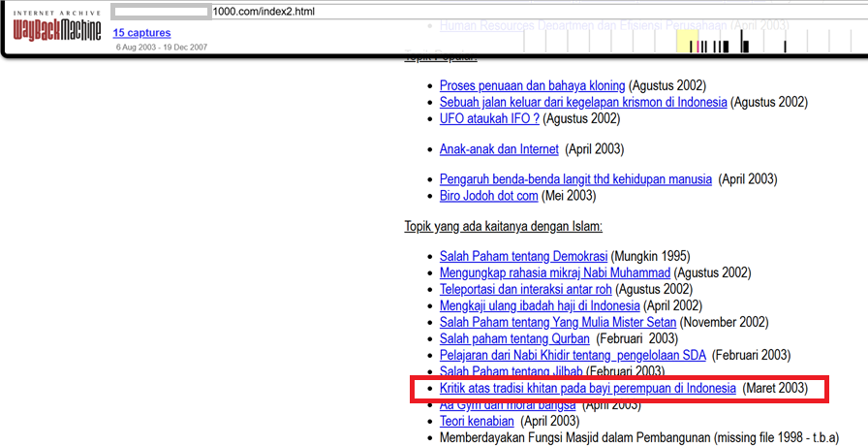Screen dimensions: 868x446
Task: Open 'Proses penuaan dan bahaya kloning' article
Action: click(x=532, y=85)
